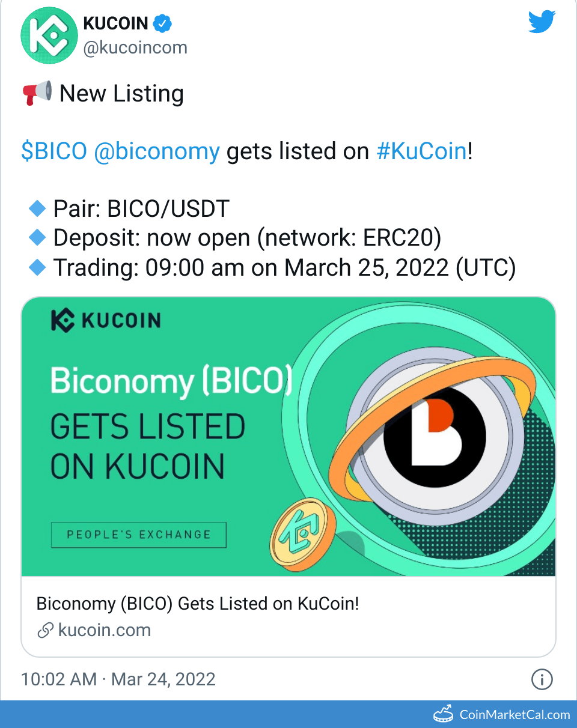Click the blue diamond bullet before Pair
Image resolution: width=577 pixels, height=728 pixels.
pos(37,208)
